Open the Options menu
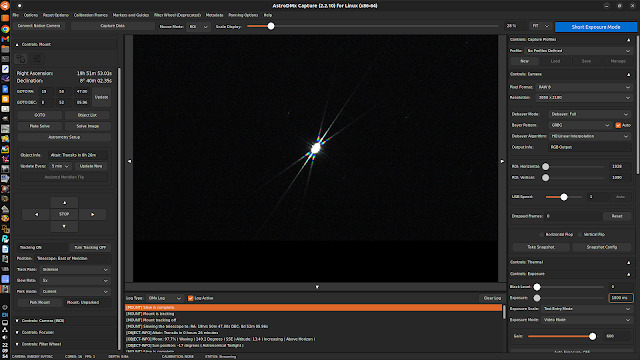This screenshot has height=360, width=640. (31, 15)
